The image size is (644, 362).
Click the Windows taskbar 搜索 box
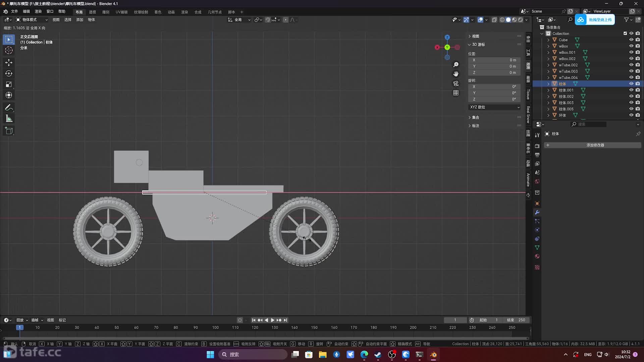pyautogui.click(x=253, y=355)
